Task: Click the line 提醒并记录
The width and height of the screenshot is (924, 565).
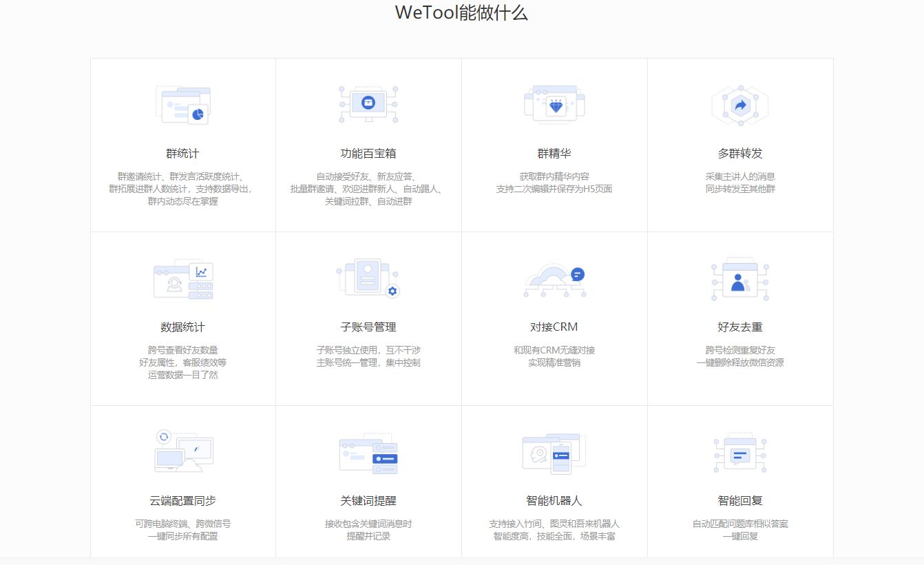Action: click(x=368, y=536)
